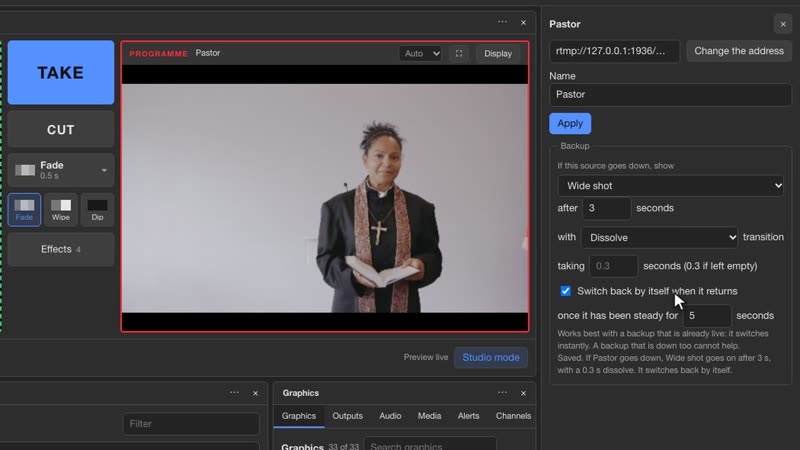Open options menu of the Filter panel

click(x=234, y=393)
